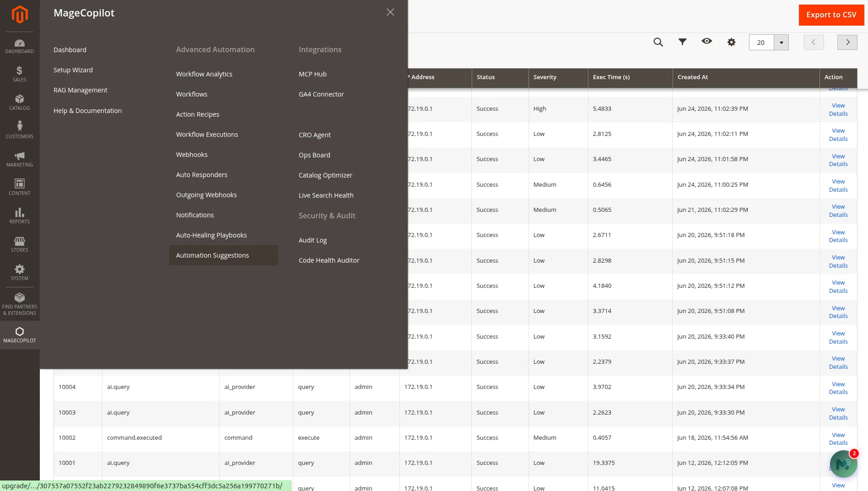
Task: Click the Magento logo icon
Action: click(20, 15)
